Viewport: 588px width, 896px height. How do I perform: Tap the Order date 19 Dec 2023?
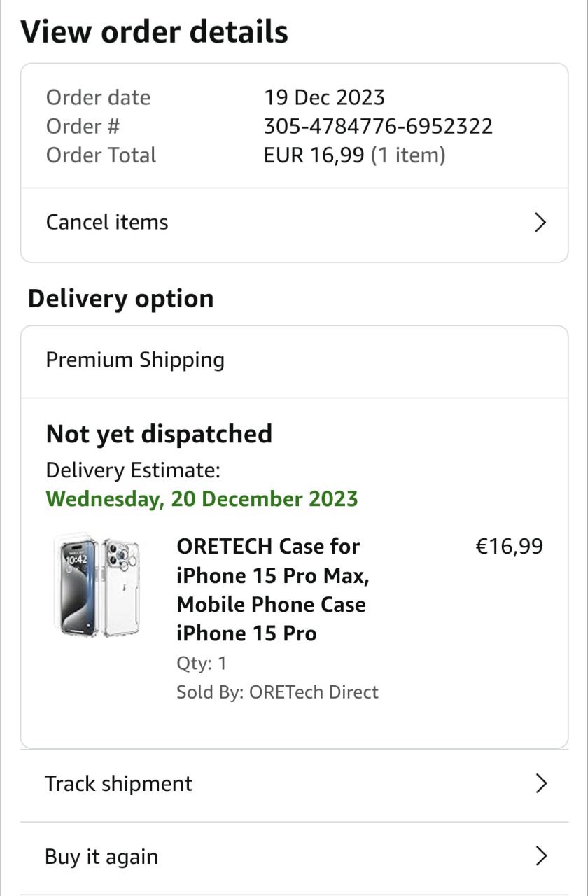pyautogui.click(x=324, y=97)
